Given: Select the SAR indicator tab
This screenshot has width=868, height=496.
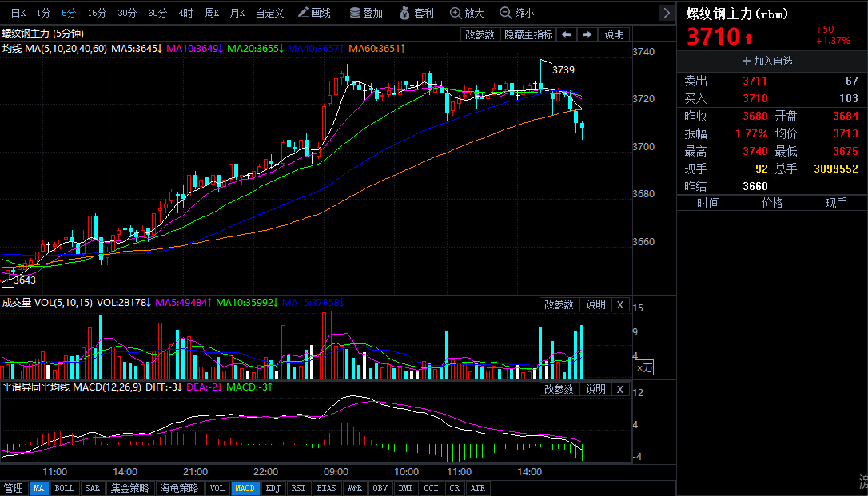Looking at the screenshot, I should point(93,488).
